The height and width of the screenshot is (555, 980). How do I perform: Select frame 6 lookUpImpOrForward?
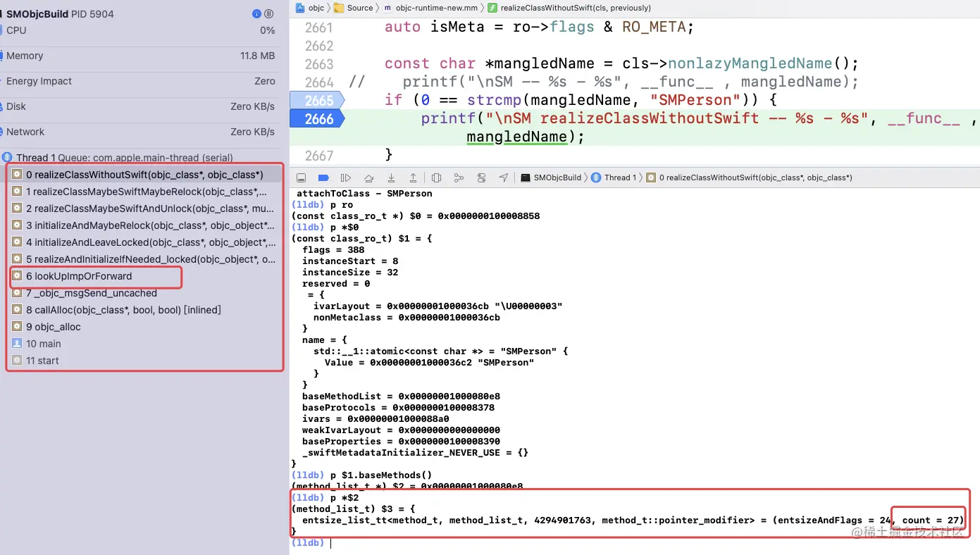point(144,276)
